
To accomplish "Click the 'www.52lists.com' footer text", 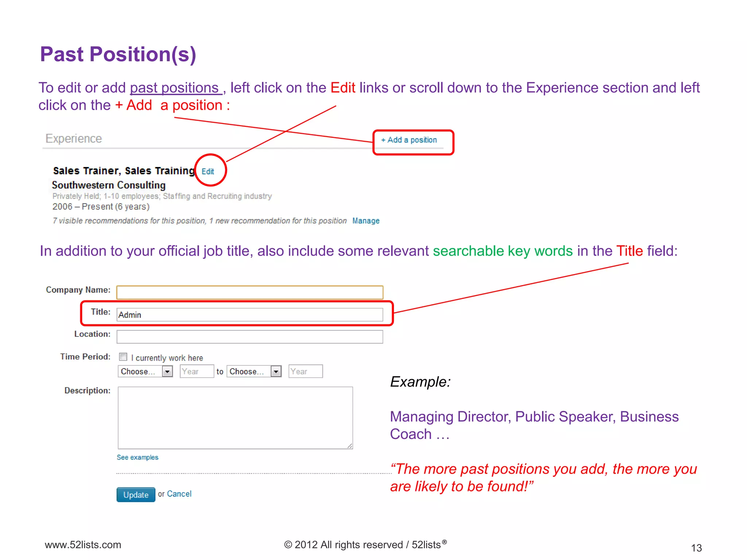I will point(83,545).
